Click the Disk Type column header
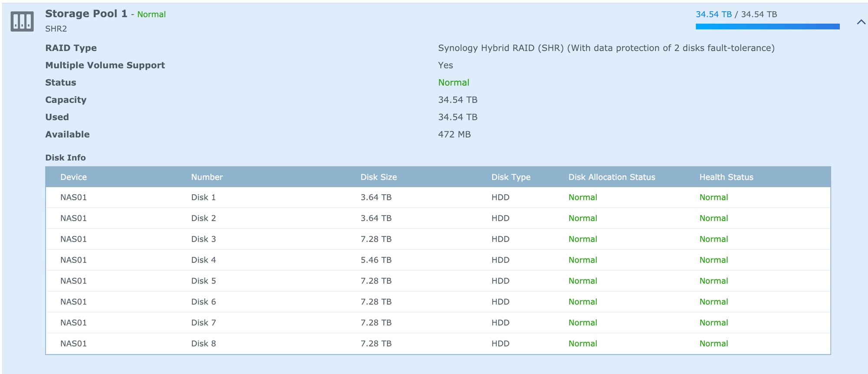Screen dimensions: 868x374 point(511,177)
